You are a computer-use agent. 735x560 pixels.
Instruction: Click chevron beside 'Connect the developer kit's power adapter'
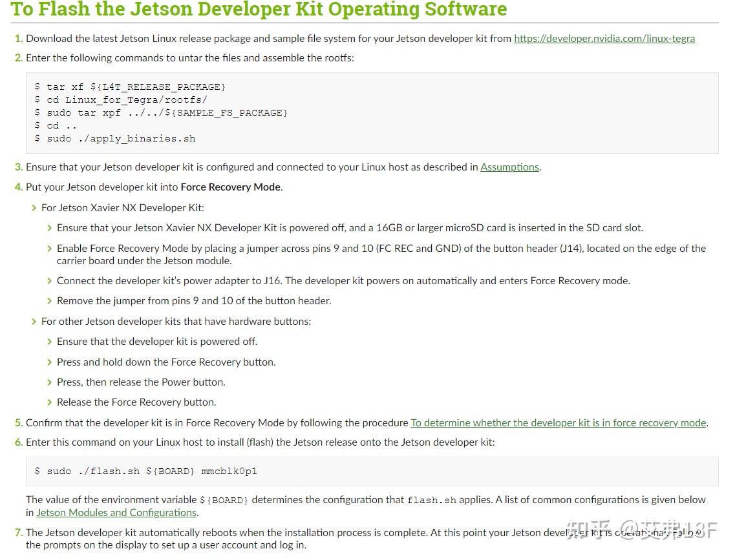pyautogui.click(x=49, y=281)
